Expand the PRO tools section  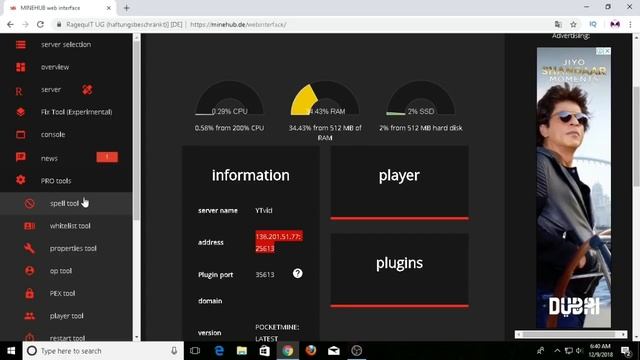pos(66,180)
